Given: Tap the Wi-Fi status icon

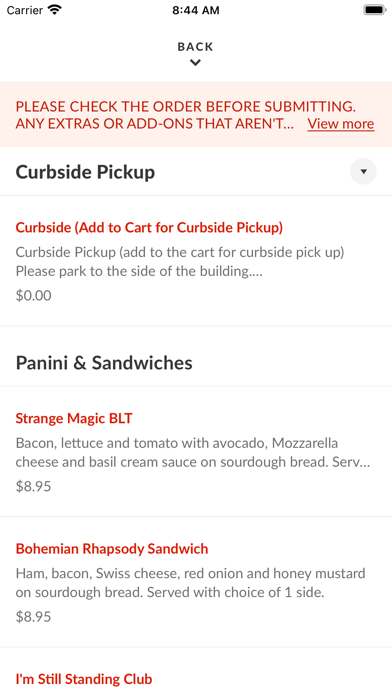Looking at the screenshot, I should point(55,10).
